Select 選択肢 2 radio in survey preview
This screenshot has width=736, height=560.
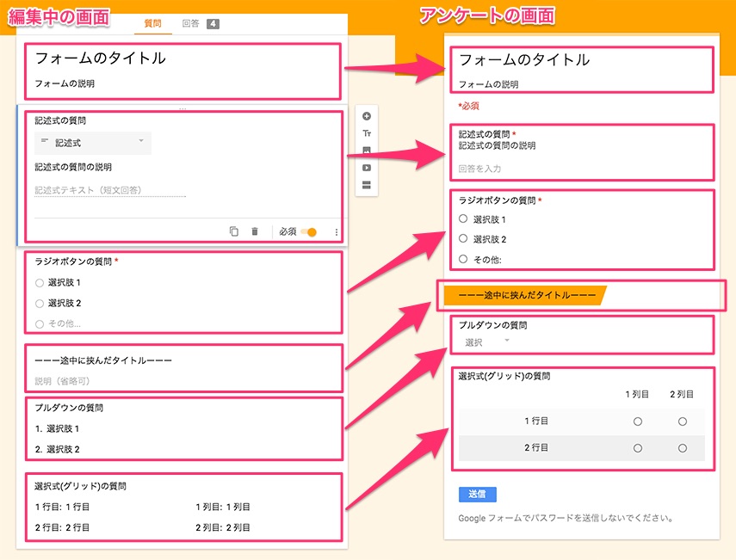coord(463,239)
